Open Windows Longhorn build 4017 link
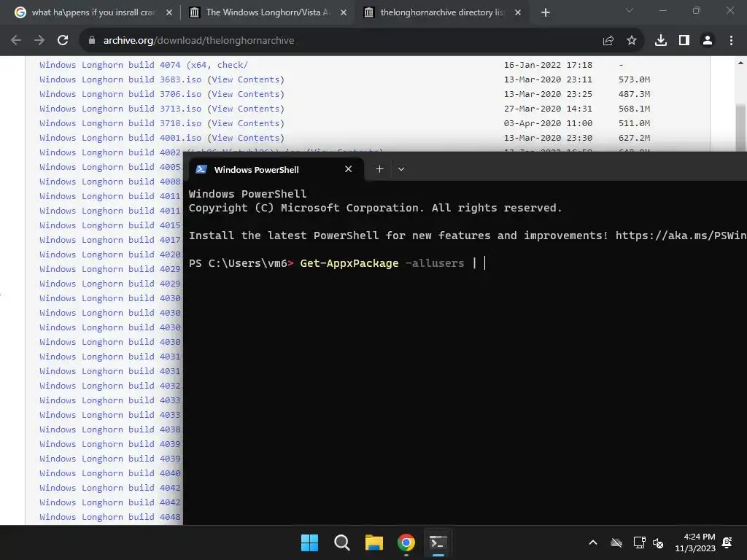This screenshot has width=747, height=560. tap(110, 240)
